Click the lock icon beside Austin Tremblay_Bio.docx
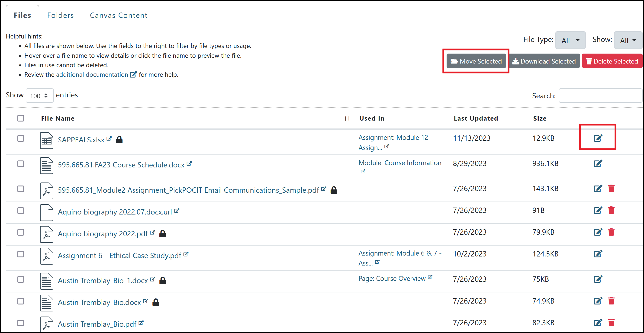The height and width of the screenshot is (333, 644). coord(156,302)
